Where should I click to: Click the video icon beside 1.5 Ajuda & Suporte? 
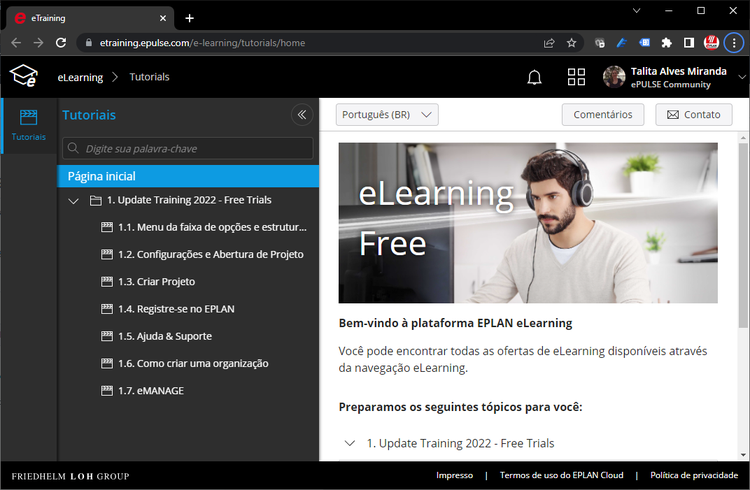point(107,336)
